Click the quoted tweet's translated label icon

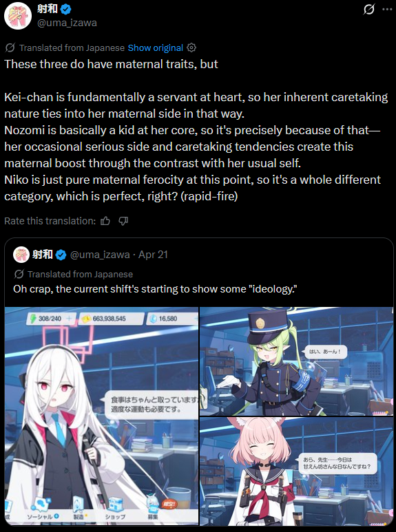[19, 274]
